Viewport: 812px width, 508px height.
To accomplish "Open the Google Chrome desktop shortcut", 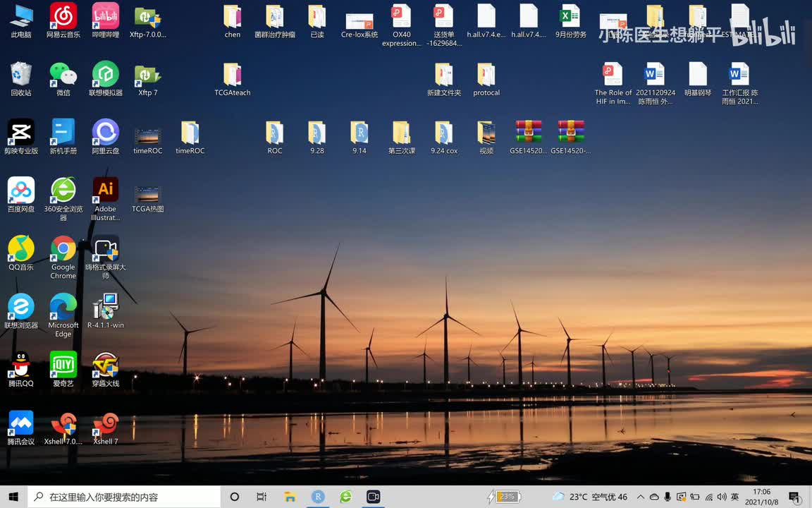I will [x=63, y=249].
